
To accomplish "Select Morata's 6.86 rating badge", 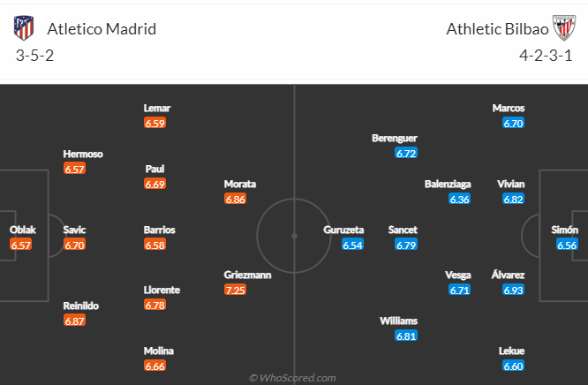I will click(235, 199).
